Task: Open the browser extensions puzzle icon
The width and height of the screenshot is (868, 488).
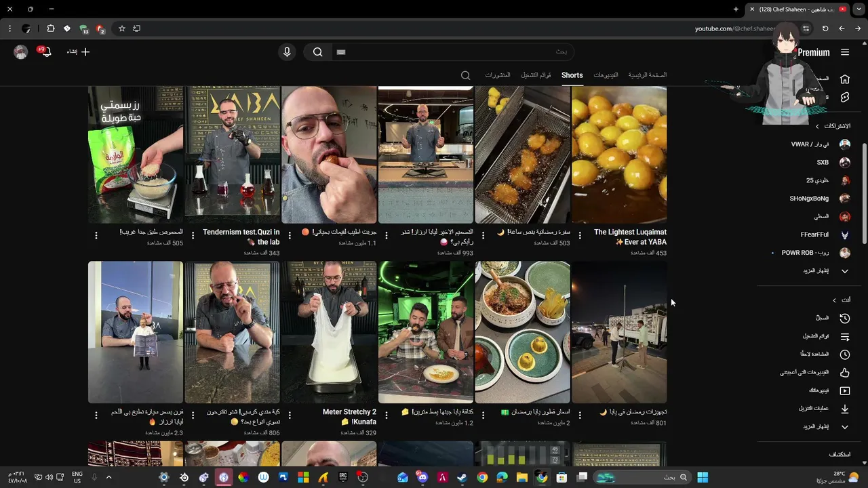Action: coord(51,28)
